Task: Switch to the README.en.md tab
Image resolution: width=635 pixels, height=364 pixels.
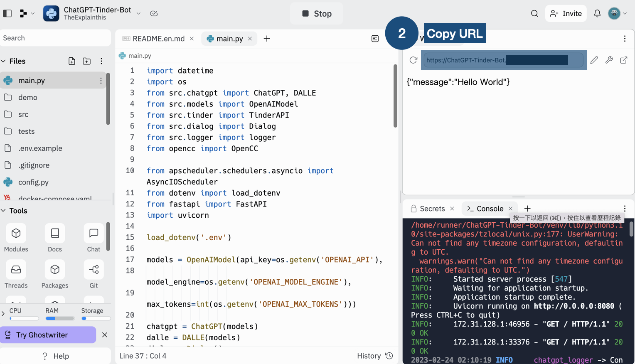Action: point(158,39)
